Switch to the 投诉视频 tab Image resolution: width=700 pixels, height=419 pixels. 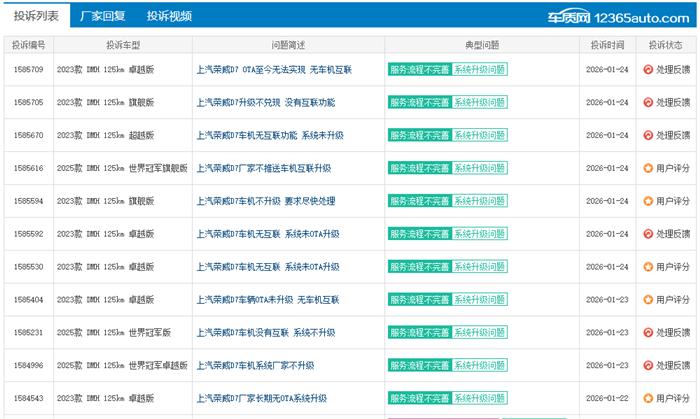(x=168, y=17)
